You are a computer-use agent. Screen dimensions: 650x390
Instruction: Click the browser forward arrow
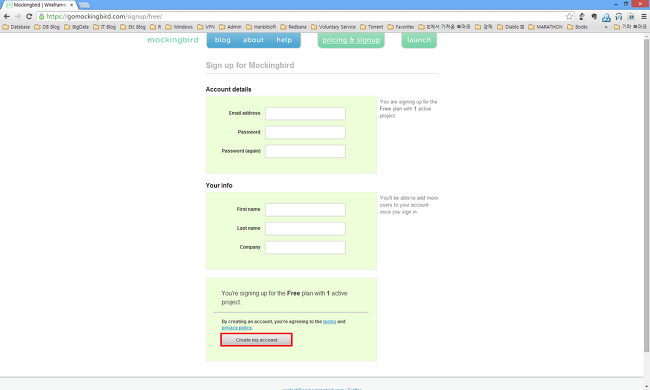point(18,17)
